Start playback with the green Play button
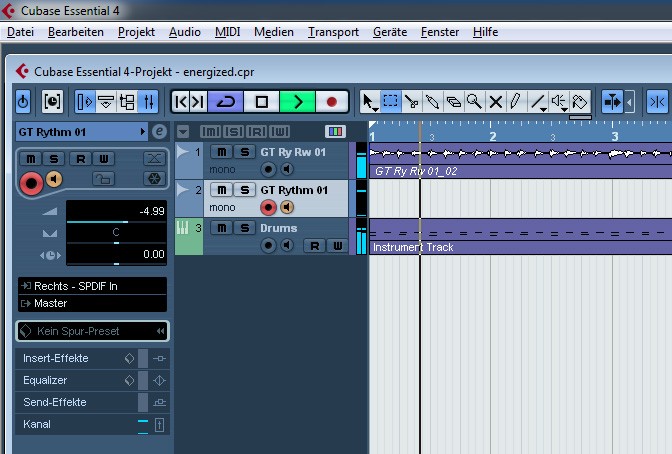The height and width of the screenshot is (454, 672). click(x=297, y=102)
